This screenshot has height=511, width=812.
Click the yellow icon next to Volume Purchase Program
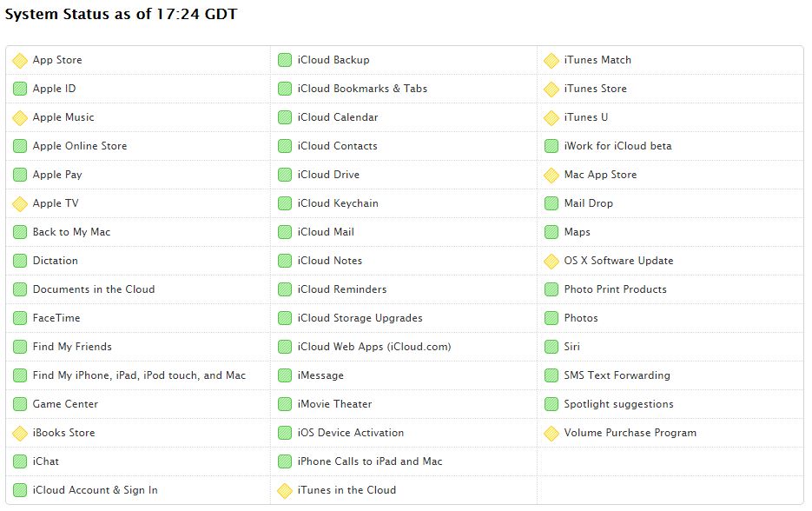coord(551,434)
